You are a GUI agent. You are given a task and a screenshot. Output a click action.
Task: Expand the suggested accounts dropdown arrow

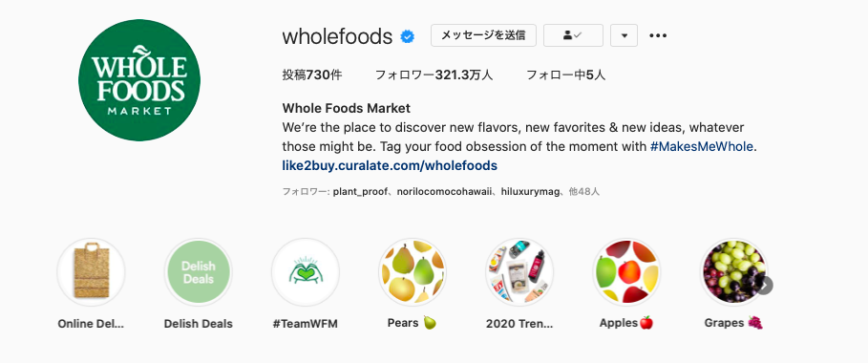point(624,35)
